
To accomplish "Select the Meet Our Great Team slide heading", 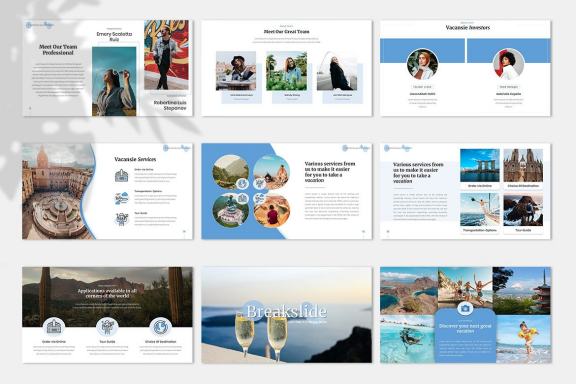I will pos(287,32).
